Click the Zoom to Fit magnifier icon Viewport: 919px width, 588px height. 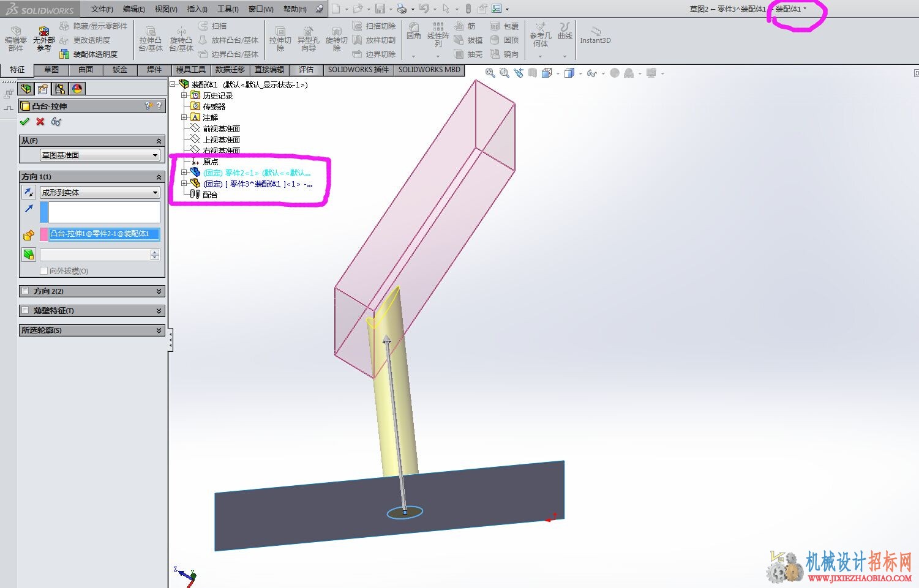click(490, 73)
